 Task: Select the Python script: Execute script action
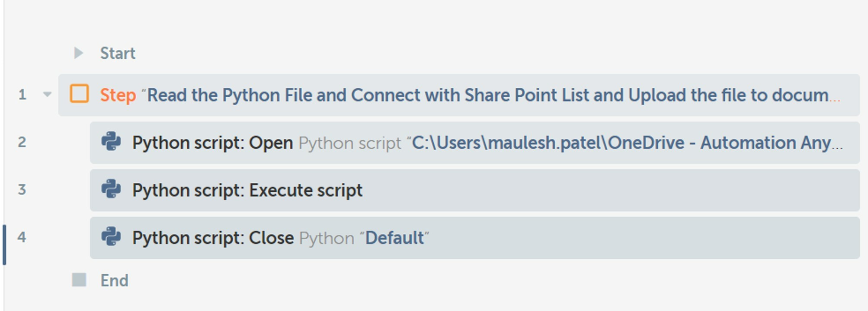(x=247, y=190)
